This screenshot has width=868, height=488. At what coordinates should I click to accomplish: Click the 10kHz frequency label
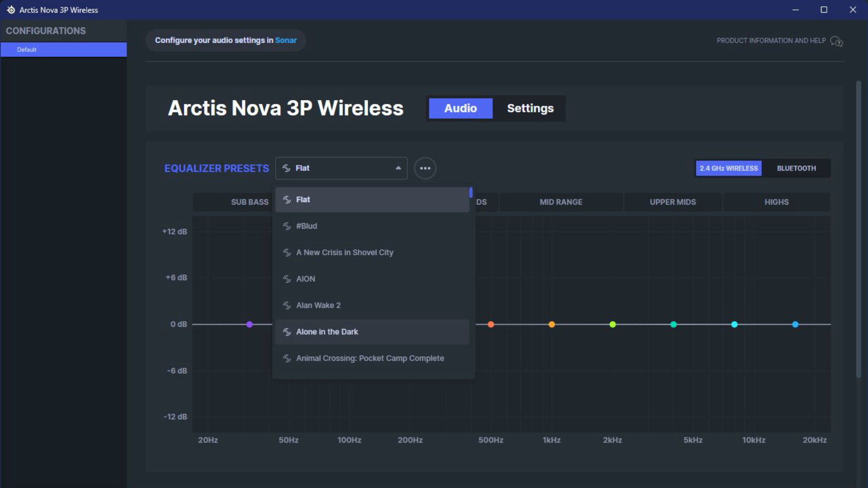coord(754,440)
